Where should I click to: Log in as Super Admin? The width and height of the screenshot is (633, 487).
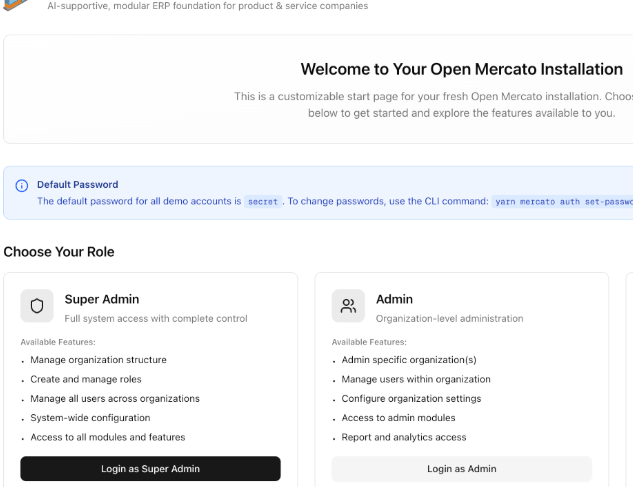pos(150,468)
